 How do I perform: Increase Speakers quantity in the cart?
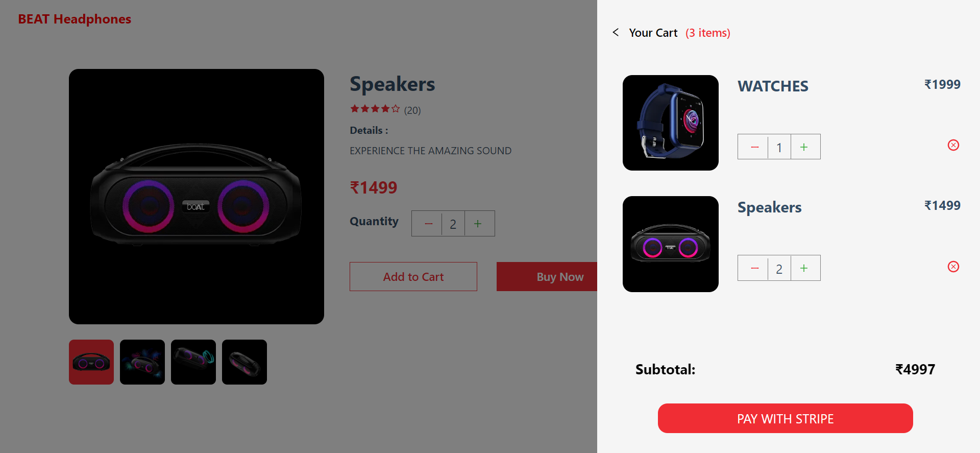tap(804, 268)
